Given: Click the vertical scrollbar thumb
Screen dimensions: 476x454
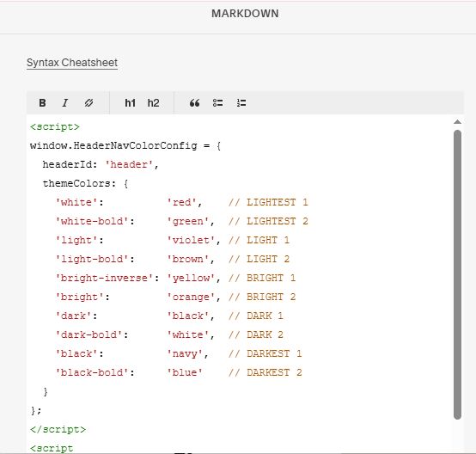Looking at the screenshot, I should (x=457, y=274).
